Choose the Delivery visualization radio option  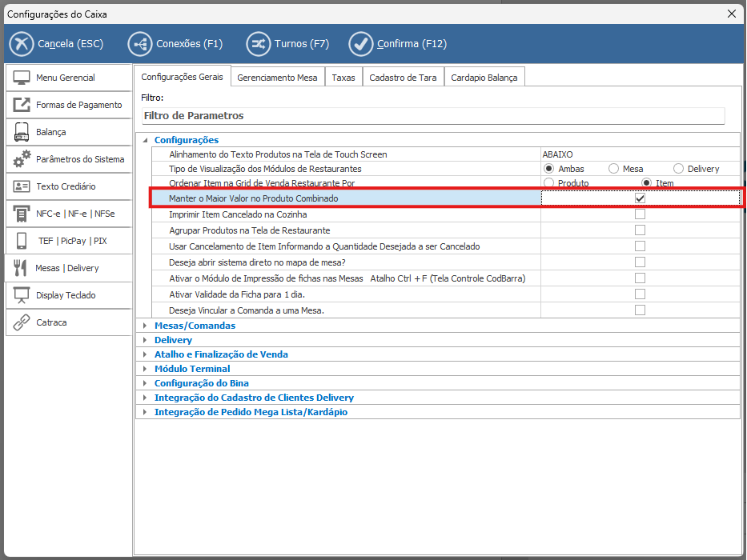pos(678,169)
